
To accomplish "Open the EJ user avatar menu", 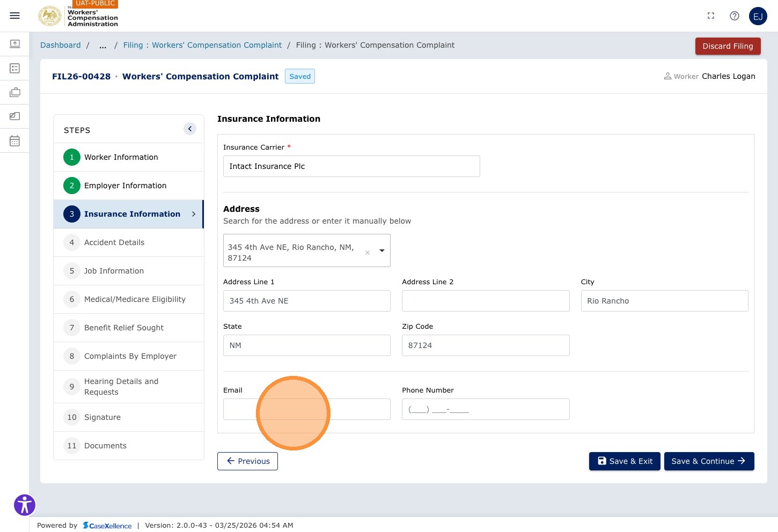I will click(758, 16).
